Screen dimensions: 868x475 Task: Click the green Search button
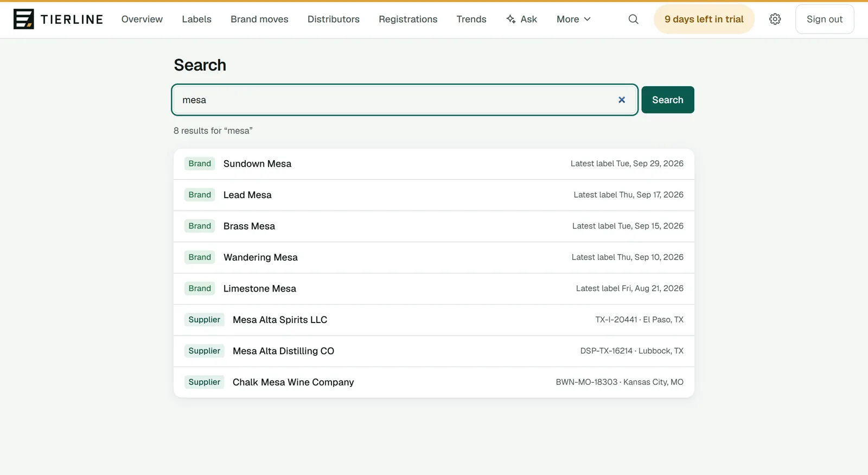668,100
